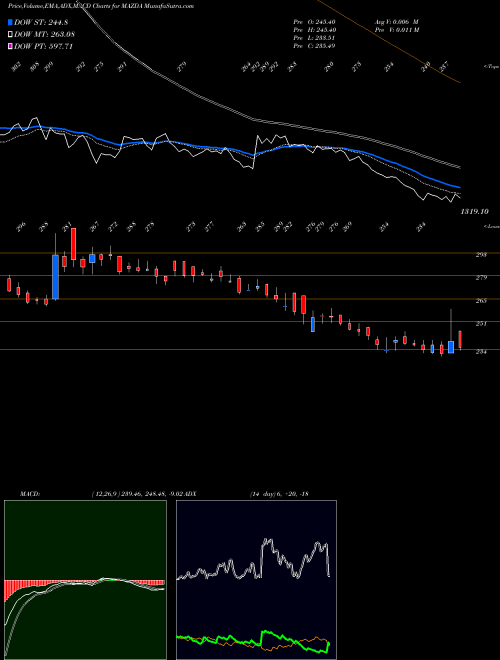Click the 234 price axis label
The width and height of the screenshot is (500, 660).
[x=482, y=352]
